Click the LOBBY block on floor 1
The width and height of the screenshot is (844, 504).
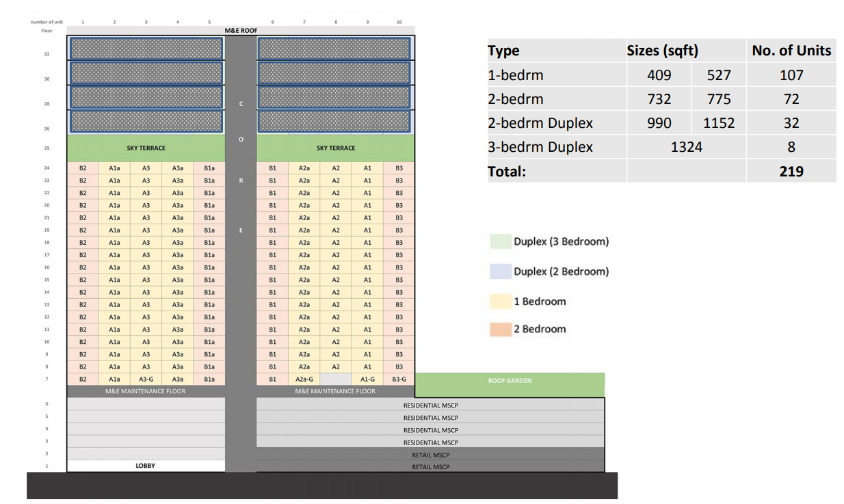(146, 466)
